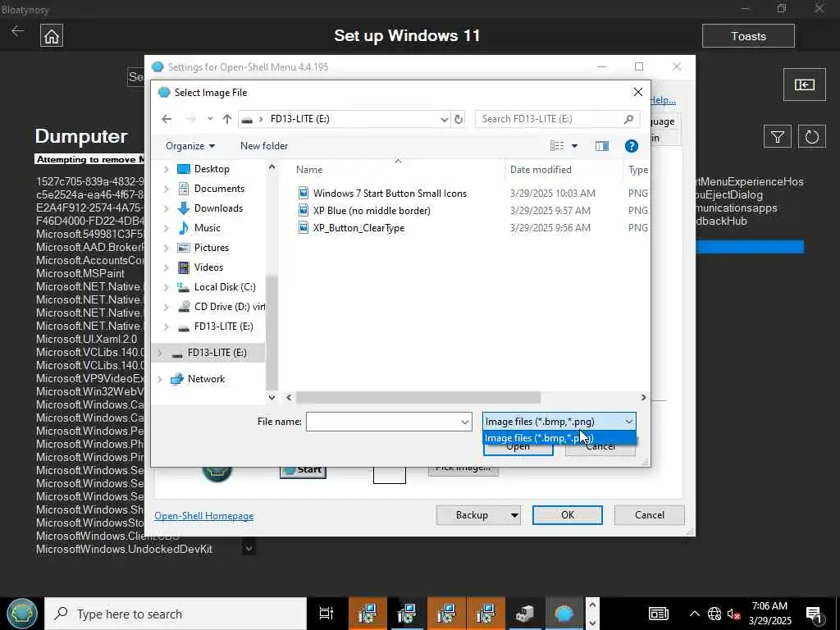Open the Open-Shell taskbar icon

point(564,614)
